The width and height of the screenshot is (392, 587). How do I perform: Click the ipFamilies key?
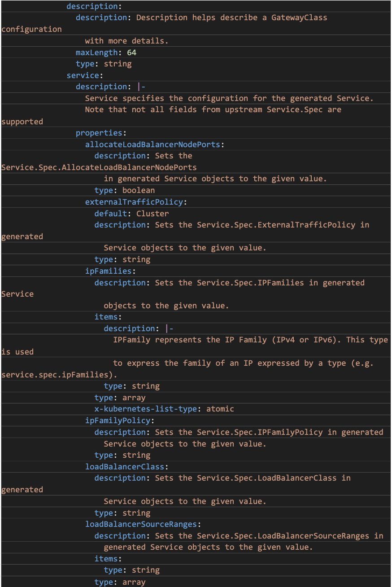point(108,271)
